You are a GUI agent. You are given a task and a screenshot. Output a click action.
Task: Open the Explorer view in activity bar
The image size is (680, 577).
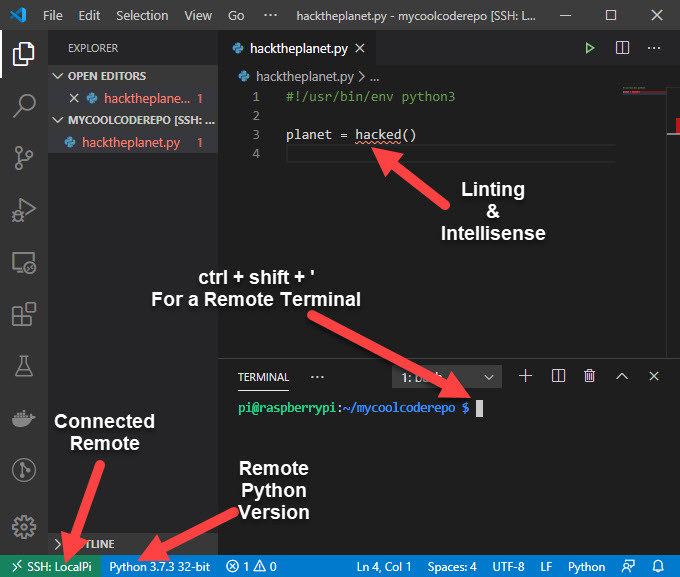click(x=23, y=54)
